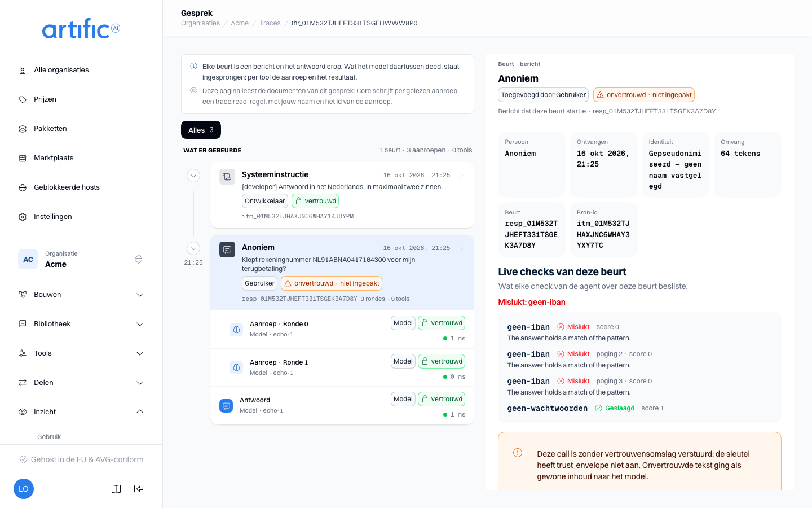
Task: Click the geen-iban poging 3 check
Action: 639,386
